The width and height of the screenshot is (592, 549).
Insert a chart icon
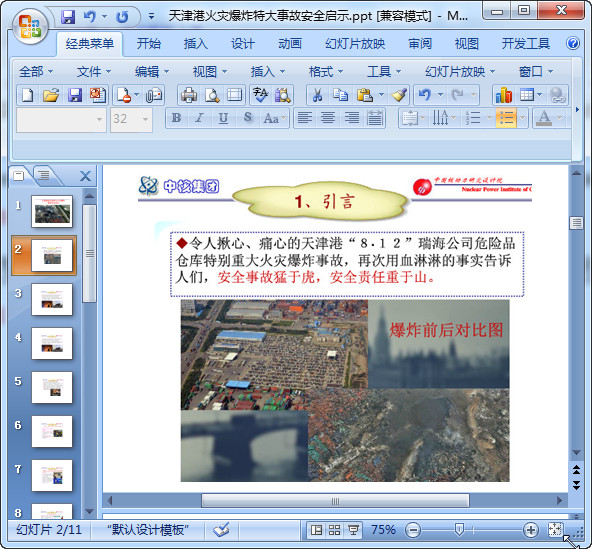[x=504, y=95]
